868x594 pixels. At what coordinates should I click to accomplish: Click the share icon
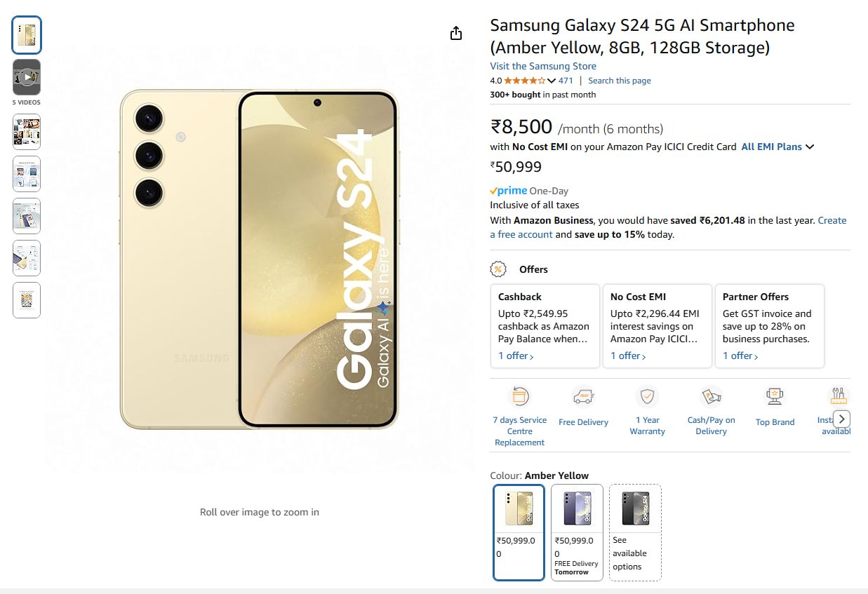pos(455,32)
